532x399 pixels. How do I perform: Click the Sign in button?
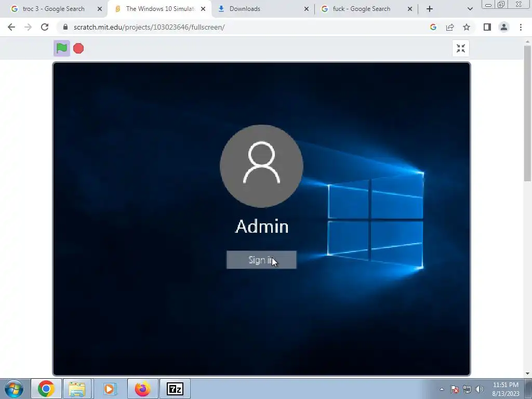pyautogui.click(x=262, y=260)
